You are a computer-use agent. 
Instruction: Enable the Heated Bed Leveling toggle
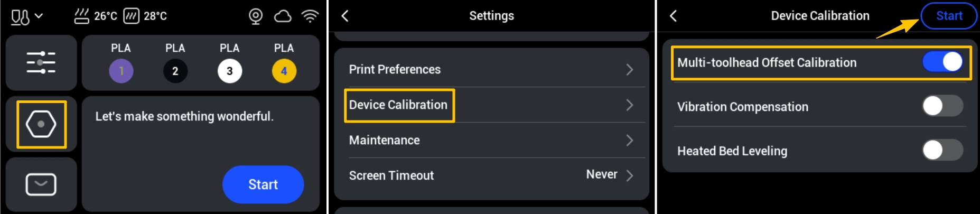[942, 150]
